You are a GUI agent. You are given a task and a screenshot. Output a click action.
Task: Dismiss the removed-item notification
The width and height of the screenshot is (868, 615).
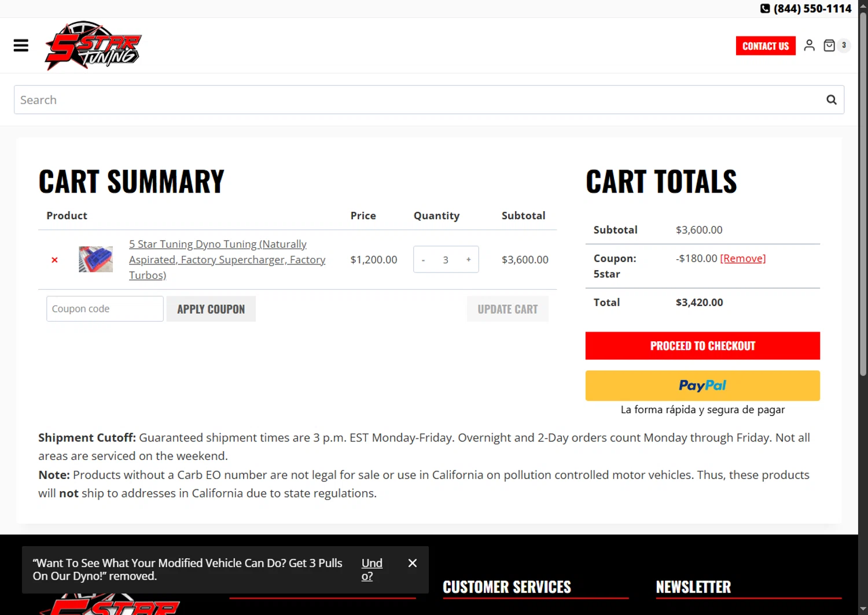point(413,563)
